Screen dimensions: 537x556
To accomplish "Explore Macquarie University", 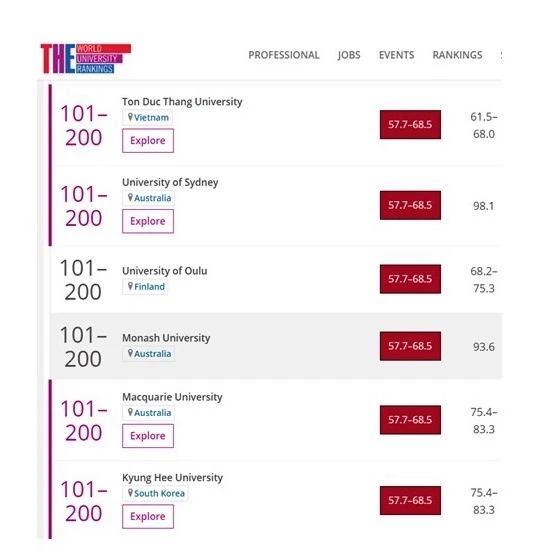I will pyautogui.click(x=148, y=436).
